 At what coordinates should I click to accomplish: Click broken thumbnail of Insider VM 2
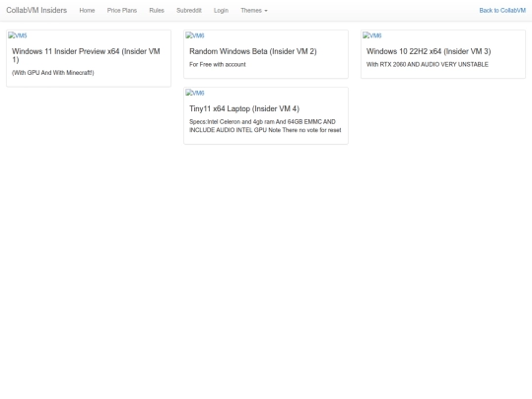point(195,35)
